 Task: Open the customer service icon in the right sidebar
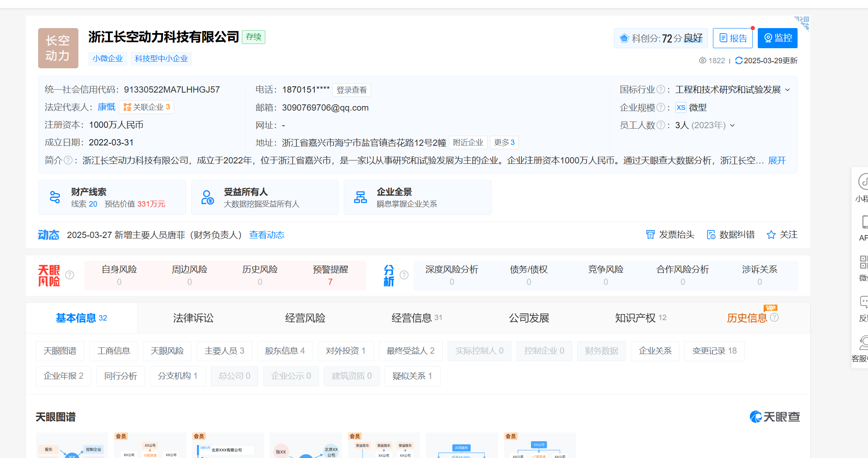[863, 342]
